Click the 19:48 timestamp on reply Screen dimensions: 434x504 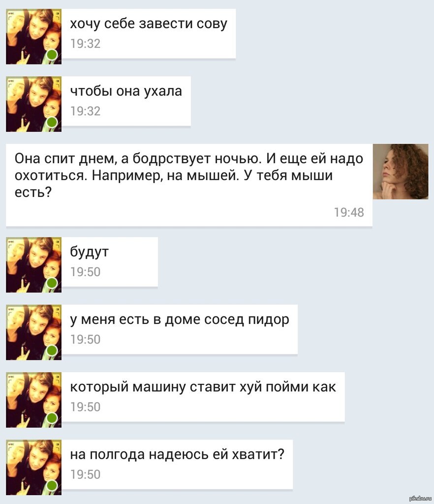tap(349, 212)
